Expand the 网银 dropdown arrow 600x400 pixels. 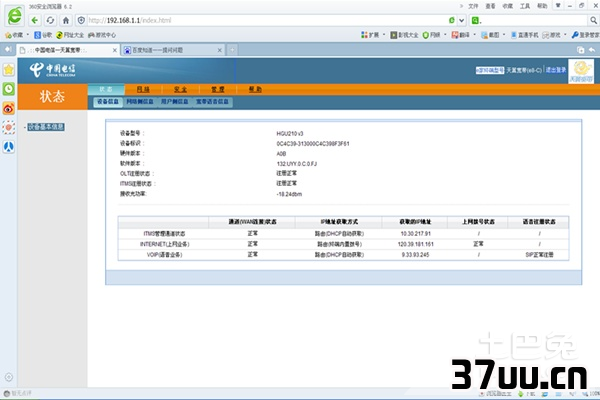(x=445, y=35)
